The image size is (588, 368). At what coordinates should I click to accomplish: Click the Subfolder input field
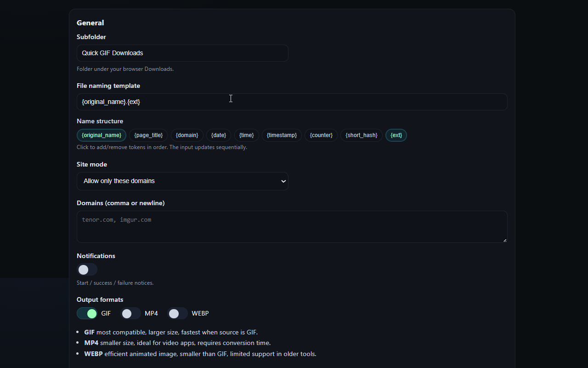[182, 53]
